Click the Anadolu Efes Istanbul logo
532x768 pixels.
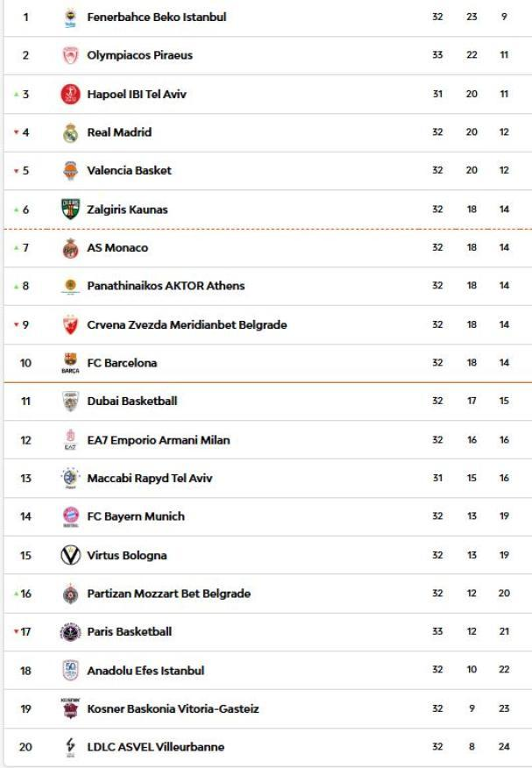tap(70, 671)
